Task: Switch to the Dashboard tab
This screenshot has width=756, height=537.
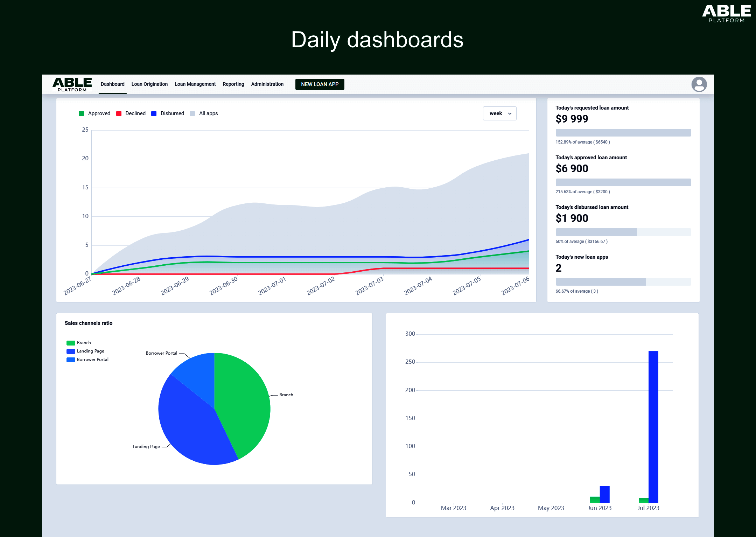Action: pyautogui.click(x=112, y=84)
